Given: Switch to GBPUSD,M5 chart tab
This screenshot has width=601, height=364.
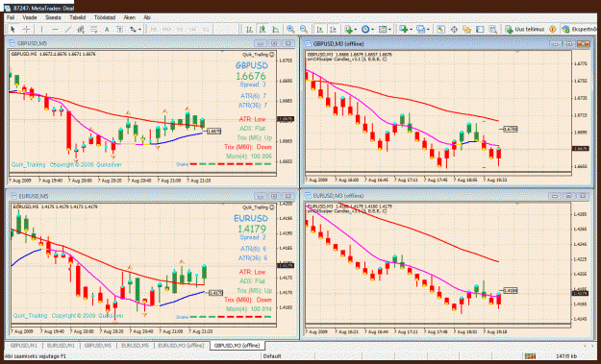Looking at the screenshot, I should pyautogui.click(x=98, y=345).
